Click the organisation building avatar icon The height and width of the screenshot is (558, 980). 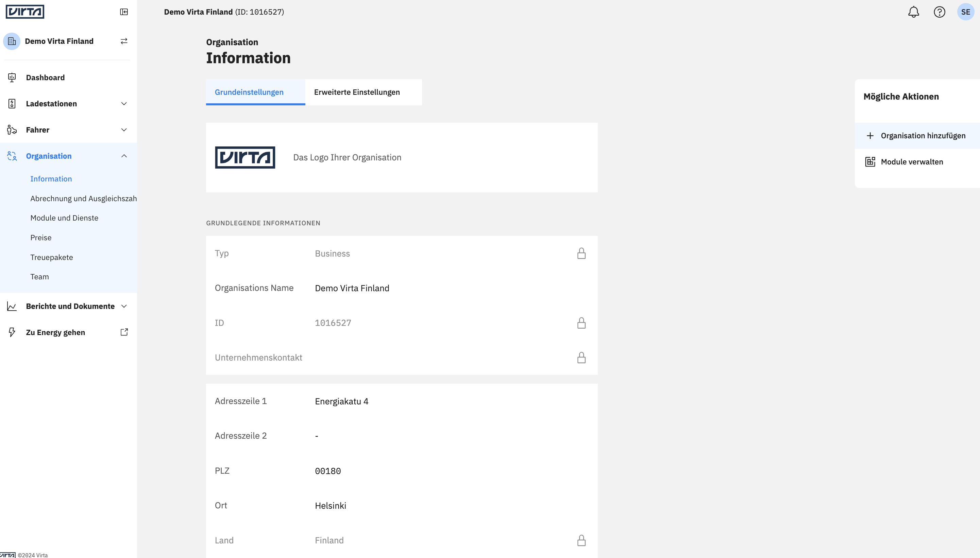(x=12, y=41)
